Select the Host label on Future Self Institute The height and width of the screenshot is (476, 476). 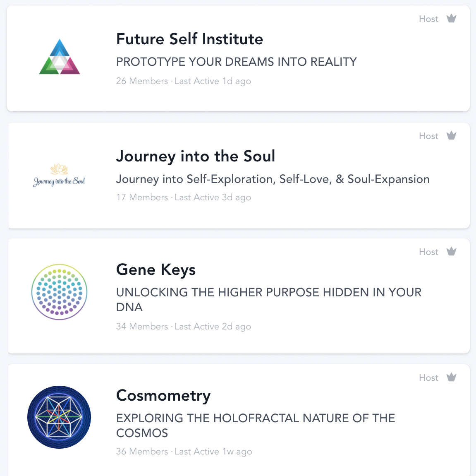tap(428, 19)
